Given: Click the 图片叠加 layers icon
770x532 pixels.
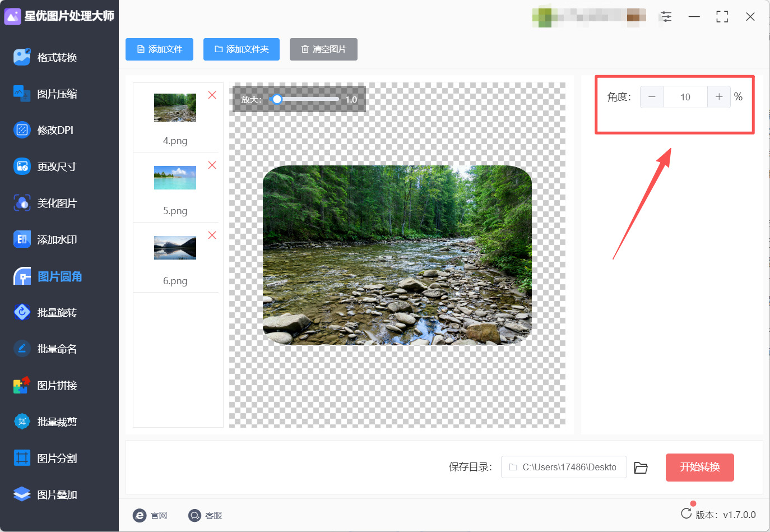Looking at the screenshot, I should [22, 494].
